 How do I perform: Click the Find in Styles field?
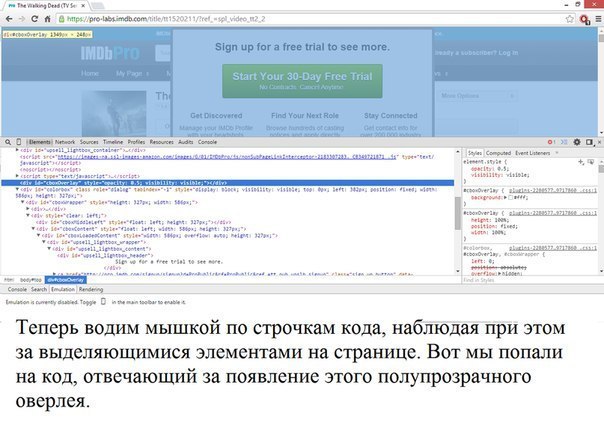point(531,280)
